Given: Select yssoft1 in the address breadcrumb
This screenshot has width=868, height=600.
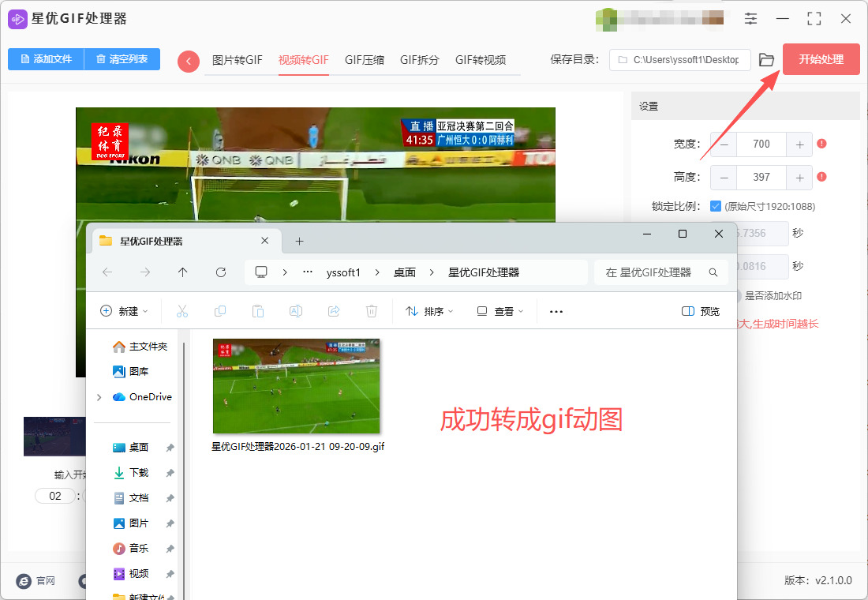Looking at the screenshot, I should (343, 272).
